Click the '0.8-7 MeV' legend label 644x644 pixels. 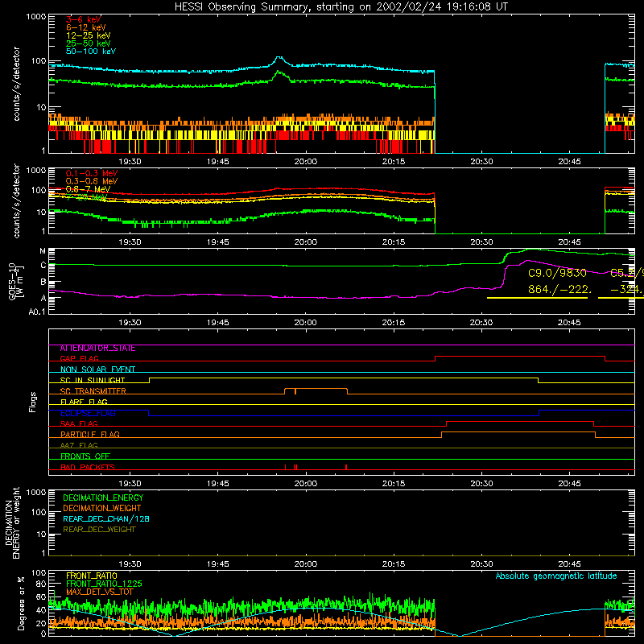[x=88, y=189]
